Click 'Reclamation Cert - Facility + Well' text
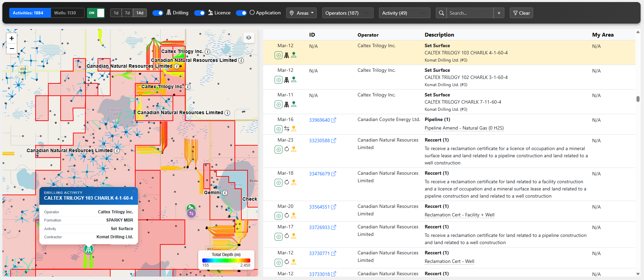This screenshot has width=644, height=280. (x=459, y=215)
